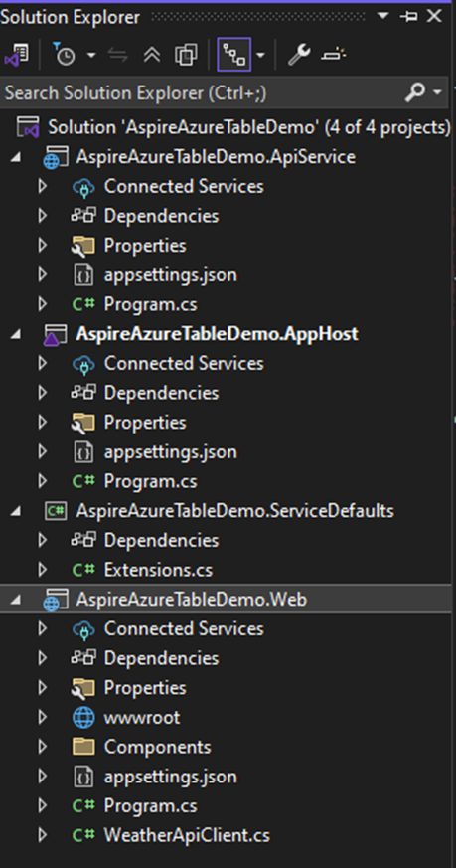Expand Program.cs under AppHost
456x868 pixels.
[42, 481]
